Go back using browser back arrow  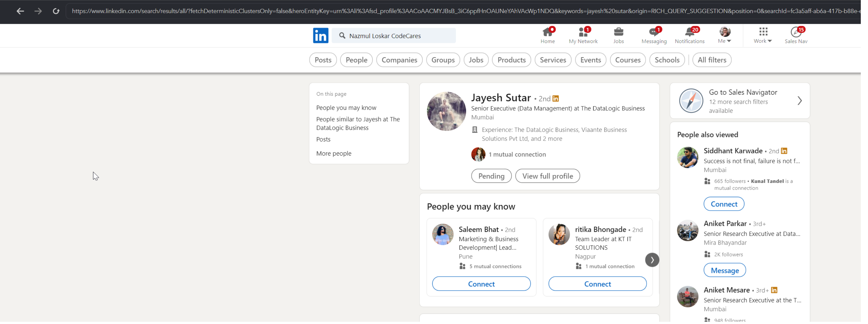tap(20, 11)
